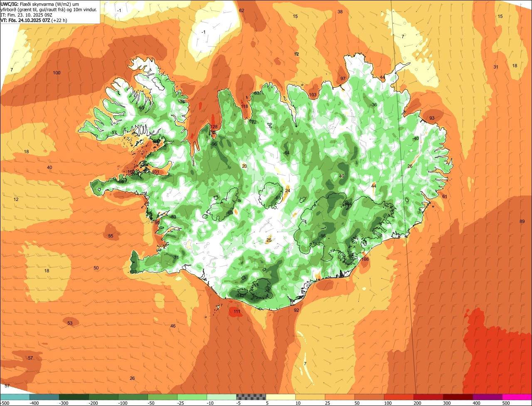Click the map value 46

tap(173, 326)
